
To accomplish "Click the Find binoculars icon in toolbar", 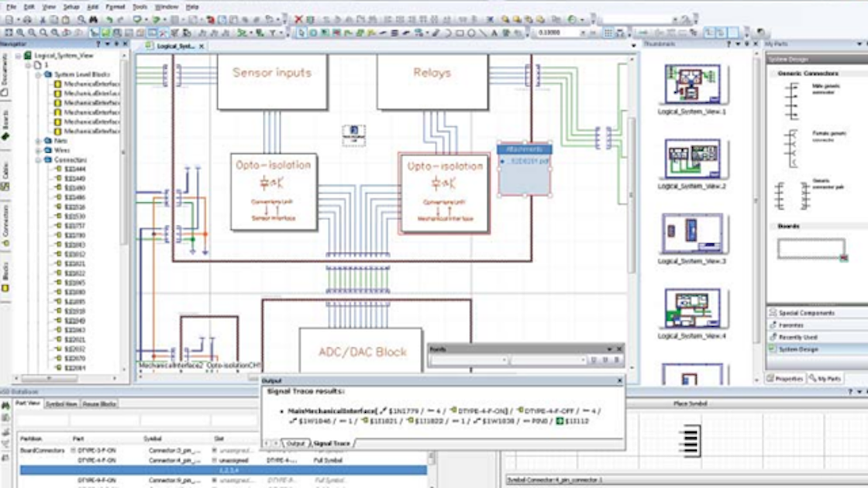I will click(x=94, y=19).
